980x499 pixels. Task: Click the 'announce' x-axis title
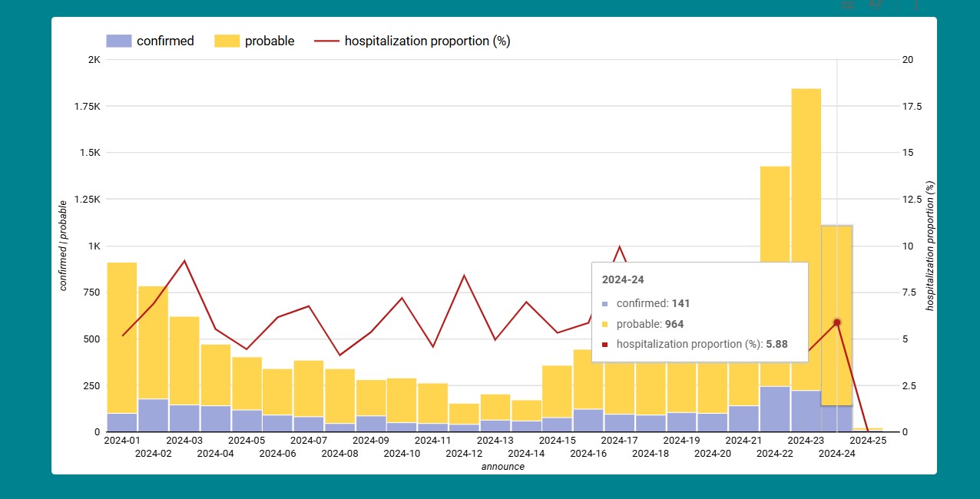(503, 467)
